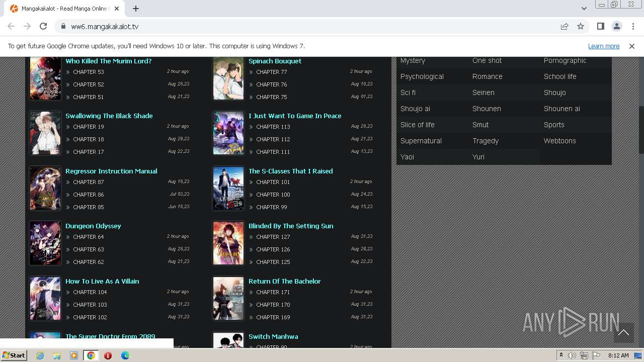Open the Dungeon Odyssey cover thumbnail
The height and width of the screenshot is (362, 644).
pos(45,243)
